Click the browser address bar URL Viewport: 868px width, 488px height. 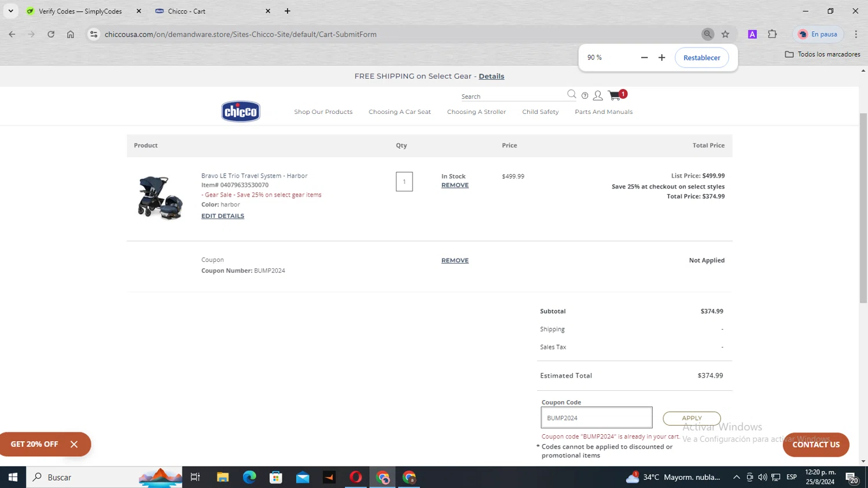[241, 34]
